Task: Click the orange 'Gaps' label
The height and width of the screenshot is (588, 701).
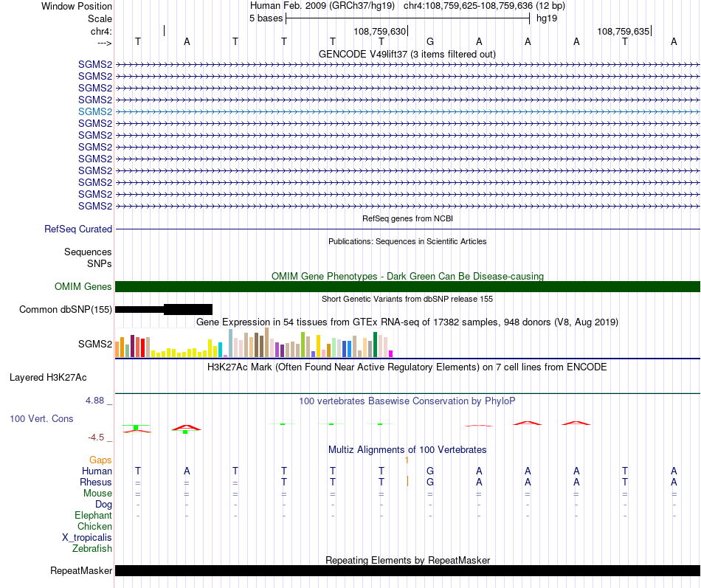Action: pyautogui.click(x=100, y=460)
